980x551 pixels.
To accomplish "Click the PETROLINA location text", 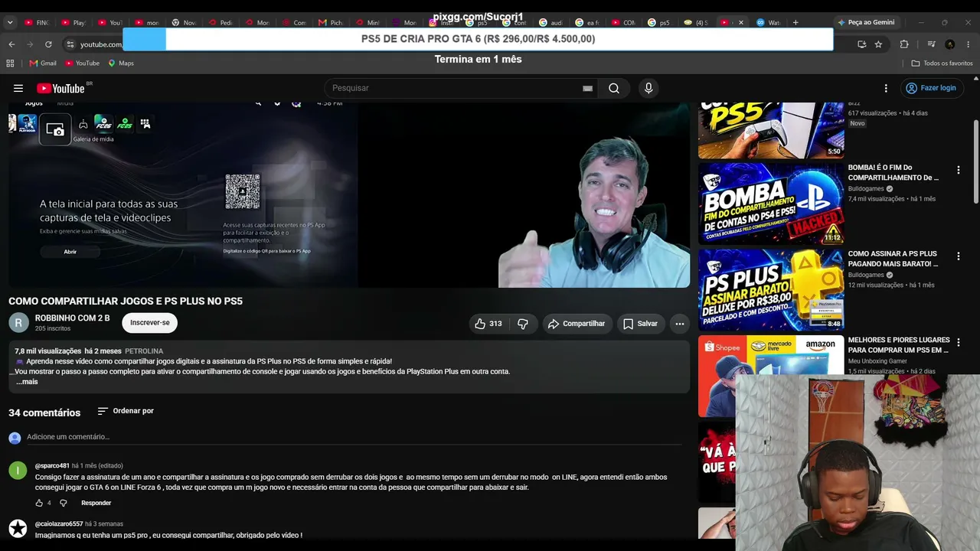I will (x=144, y=351).
